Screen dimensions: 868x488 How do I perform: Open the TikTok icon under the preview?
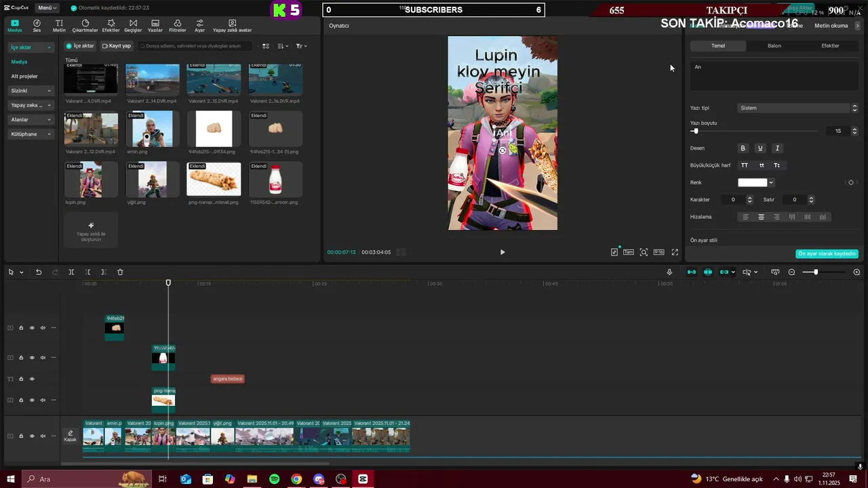pyautogui.click(x=614, y=252)
